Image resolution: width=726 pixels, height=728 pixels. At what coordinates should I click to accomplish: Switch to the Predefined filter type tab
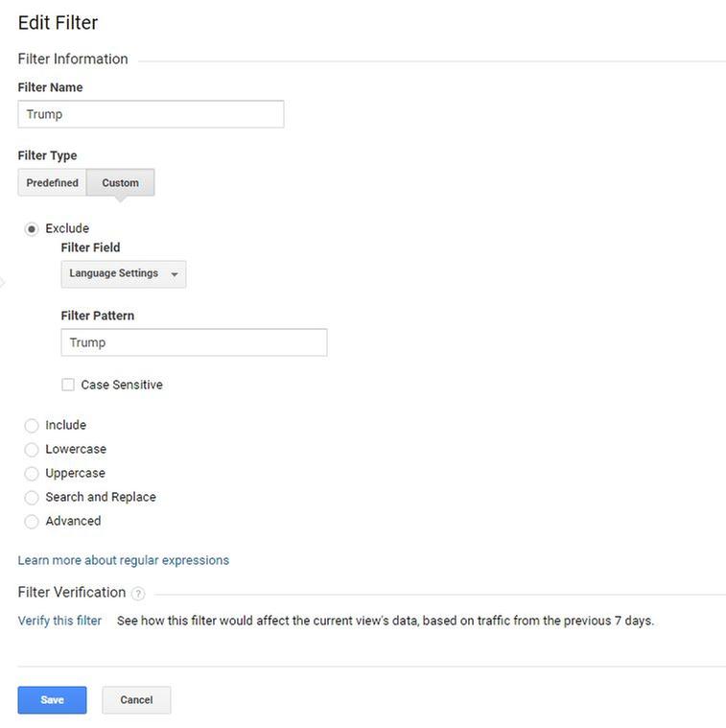coord(52,183)
